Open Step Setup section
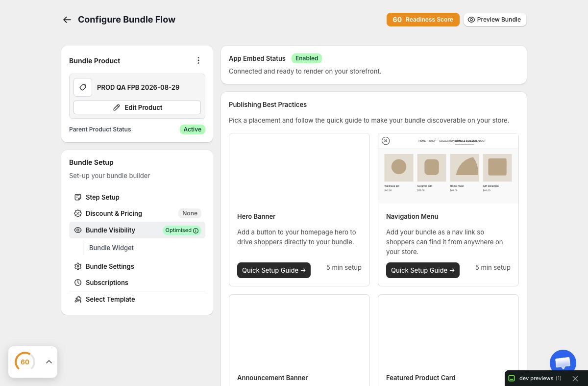 [137, 197]
